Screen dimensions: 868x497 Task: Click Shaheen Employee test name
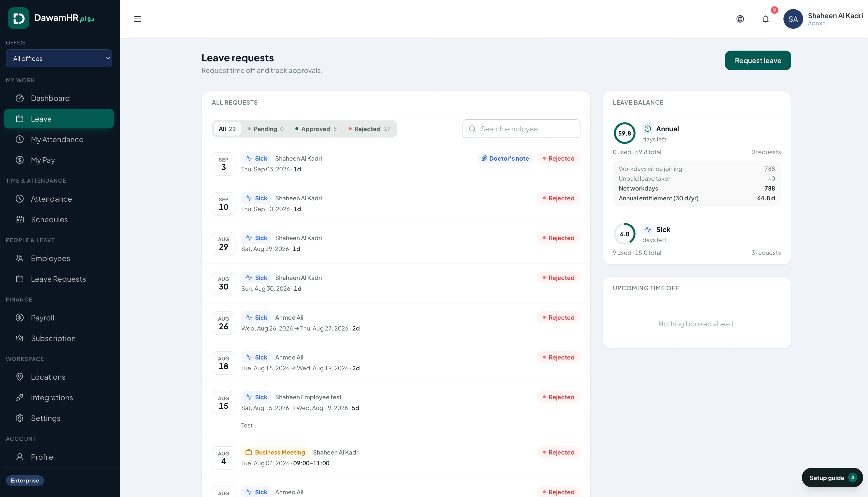pos(308,397)
